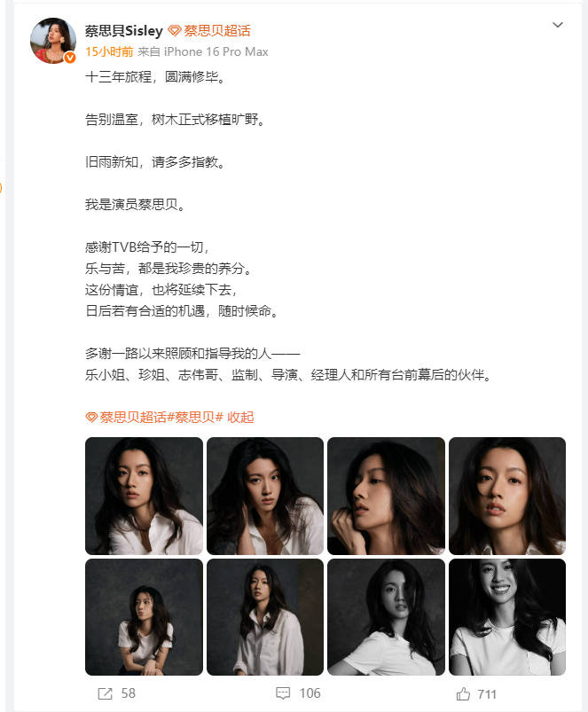Open the seated full-body photo thumbnail
The width and height of the screenshot is (588, 712).
144,617
